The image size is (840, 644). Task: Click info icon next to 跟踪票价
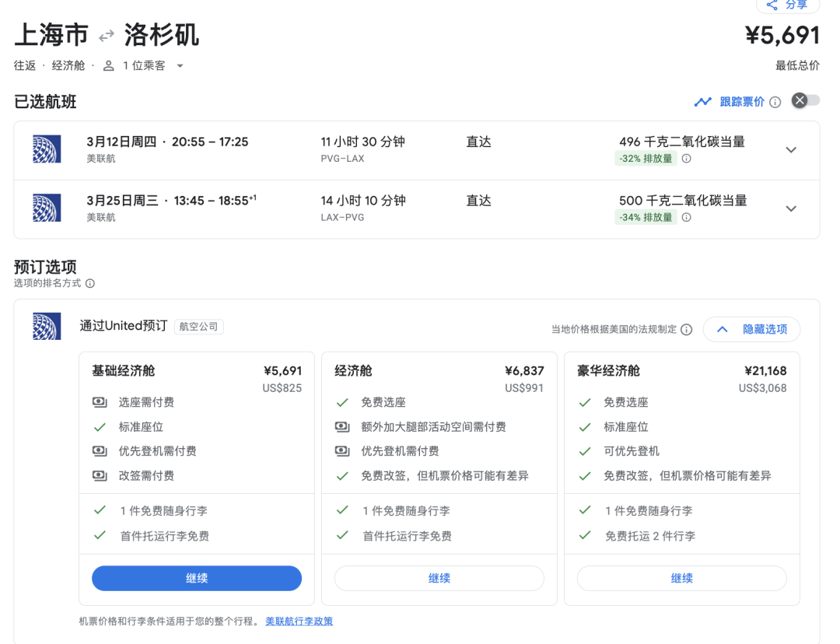(775, 102)
